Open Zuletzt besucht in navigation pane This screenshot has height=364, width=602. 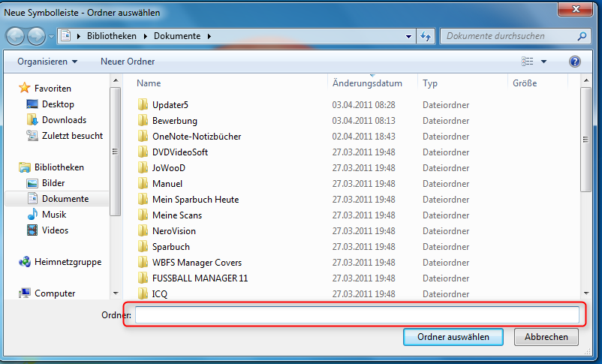[x=72, y=136]
